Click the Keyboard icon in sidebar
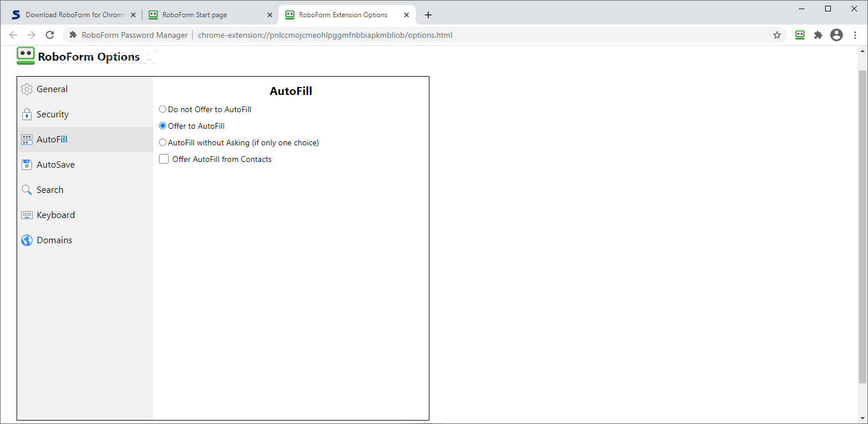This screenshot has width=868, height=424. pyautogui.click(x=26, y=215)
